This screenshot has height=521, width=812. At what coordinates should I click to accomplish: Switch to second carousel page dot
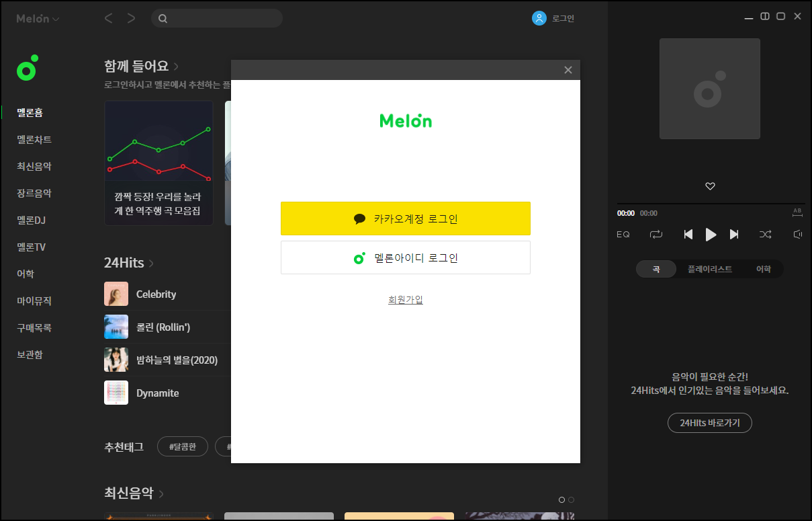(x=572, y=499)
